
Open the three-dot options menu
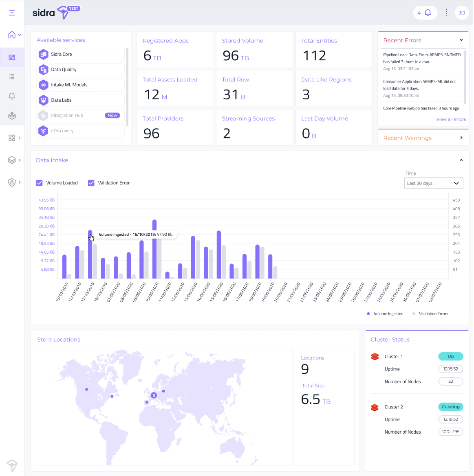[446, 13]
